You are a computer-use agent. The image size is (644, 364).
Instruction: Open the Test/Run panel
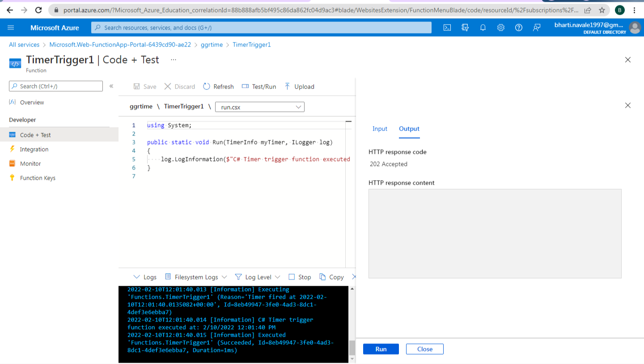259,86
